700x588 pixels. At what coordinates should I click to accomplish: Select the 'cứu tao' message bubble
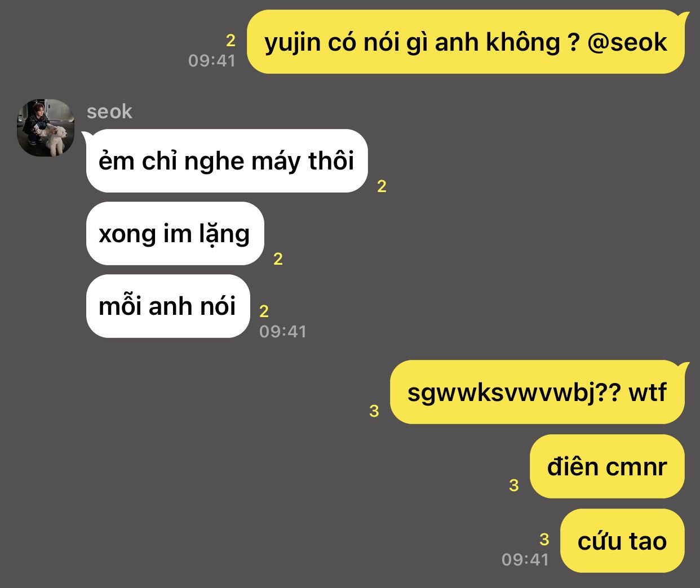tap(622, 541)
